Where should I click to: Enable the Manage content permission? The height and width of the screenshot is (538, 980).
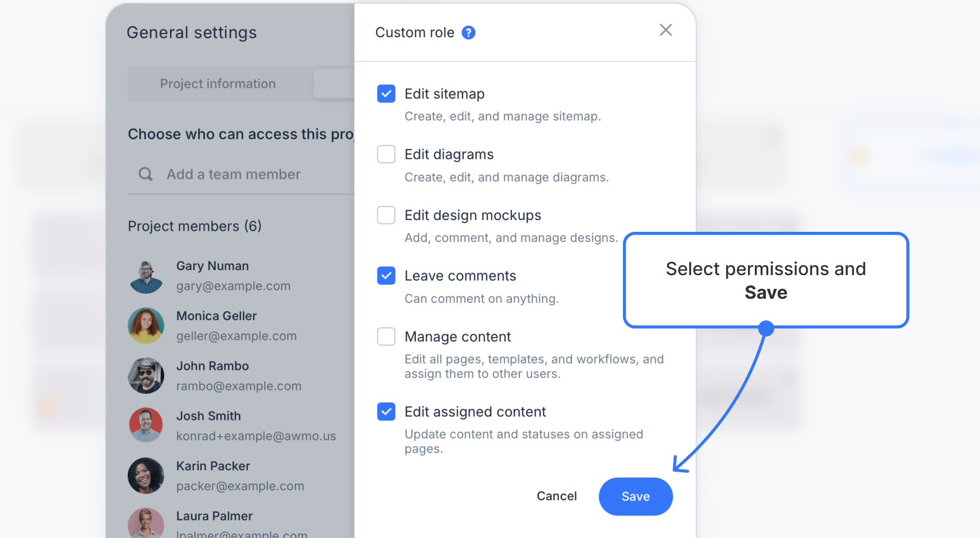click(386, 336)
